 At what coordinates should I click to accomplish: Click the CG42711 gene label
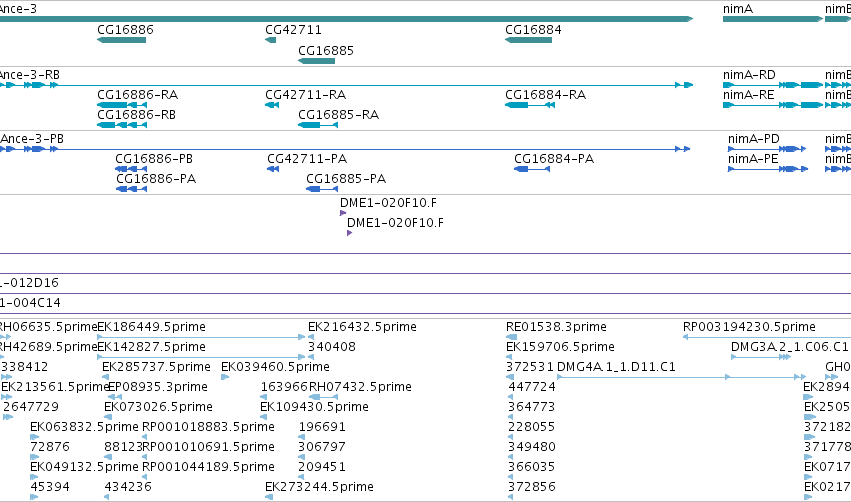pos(293,30)
